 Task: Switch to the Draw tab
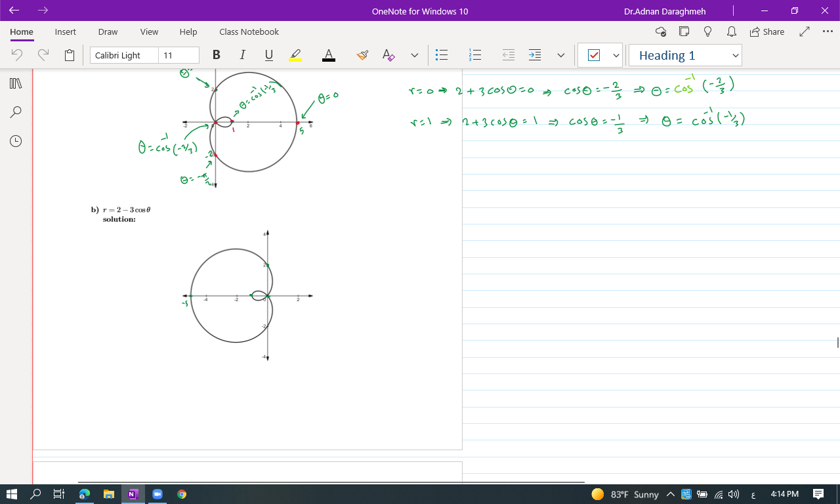(108, 31)
